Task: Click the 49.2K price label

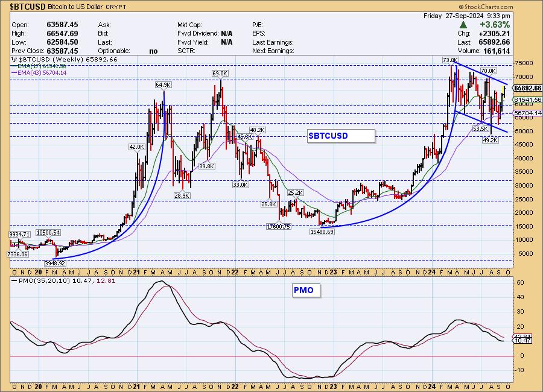Action: pos(490,141)
